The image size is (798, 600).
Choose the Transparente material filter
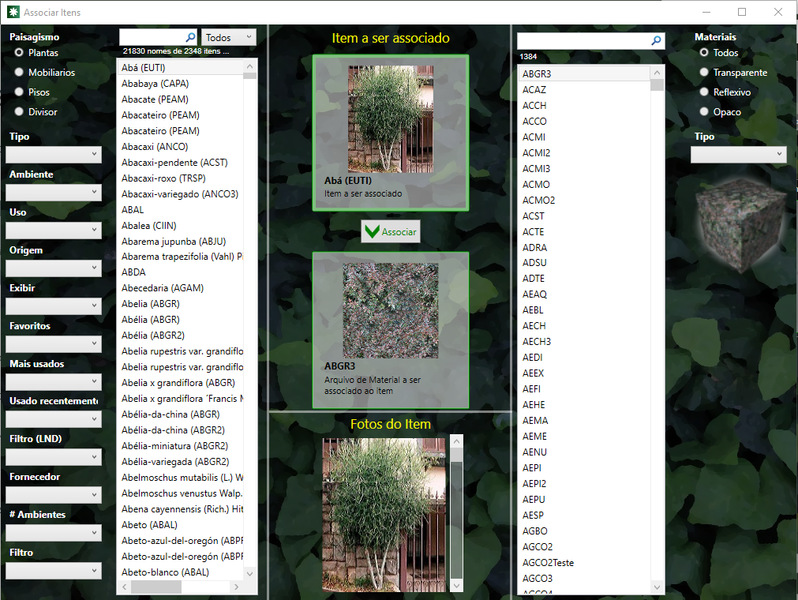(x=704, y=72)
